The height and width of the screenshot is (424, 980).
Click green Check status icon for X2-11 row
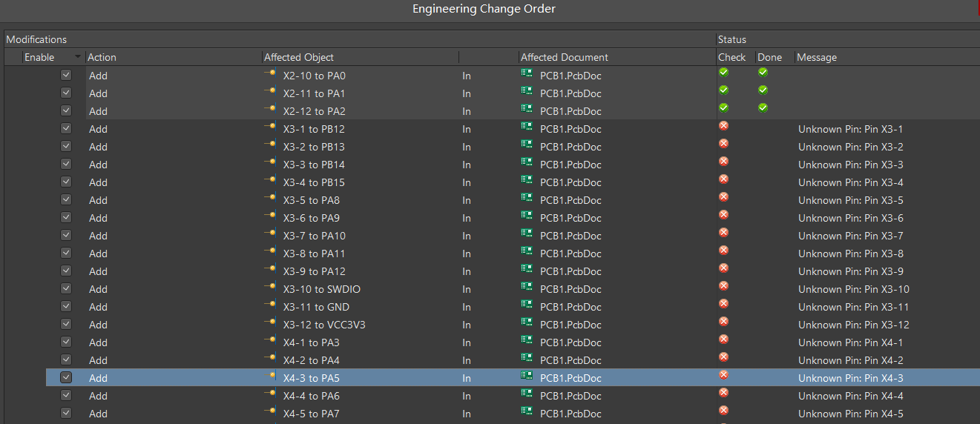click(723, 90)
